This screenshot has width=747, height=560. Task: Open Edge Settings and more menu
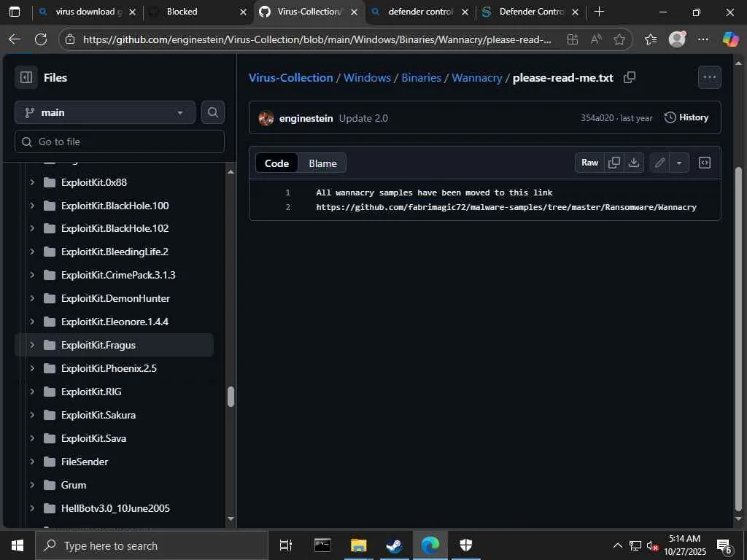tap(703, 39)
